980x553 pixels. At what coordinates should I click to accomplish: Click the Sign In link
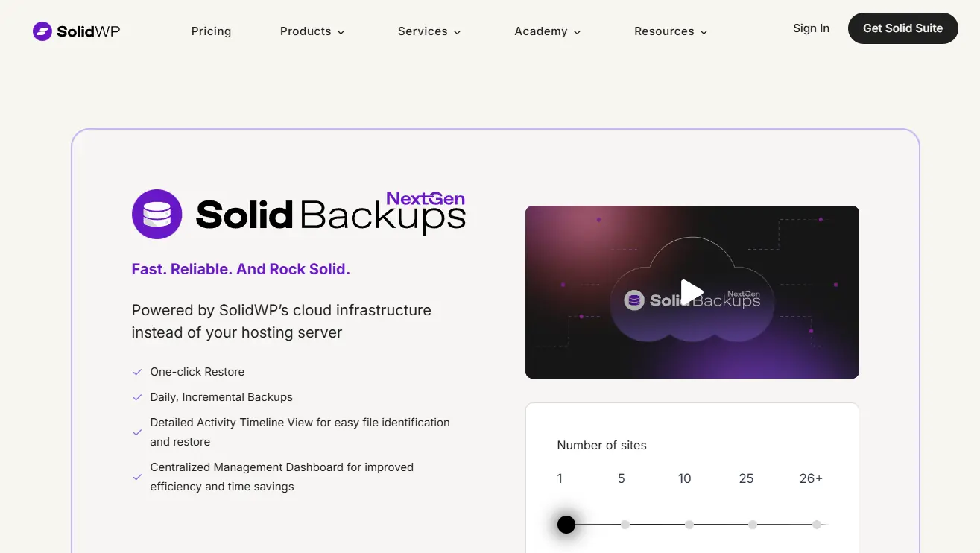coord(811,28)
